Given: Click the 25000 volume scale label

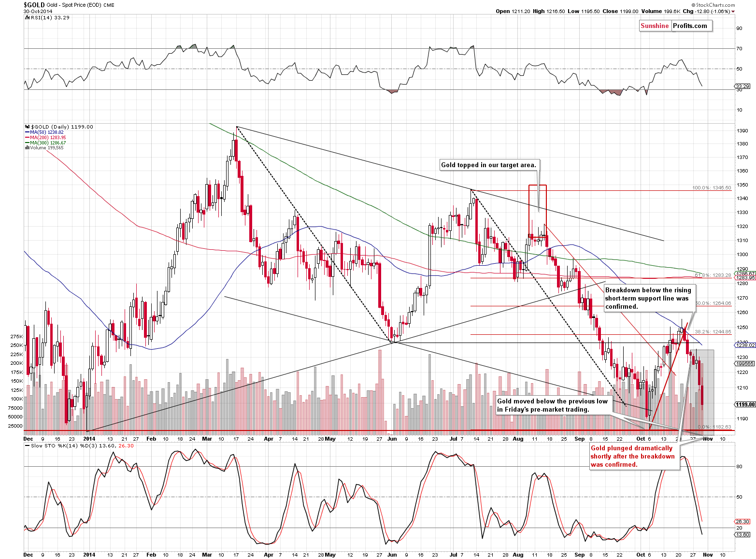Looking at the screenshot, I should click(15, 426).
